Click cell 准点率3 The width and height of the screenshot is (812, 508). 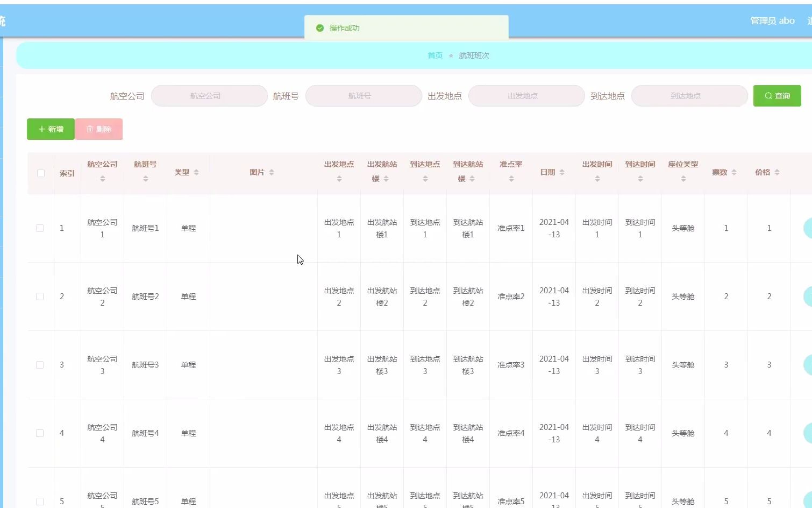point(511,365)
